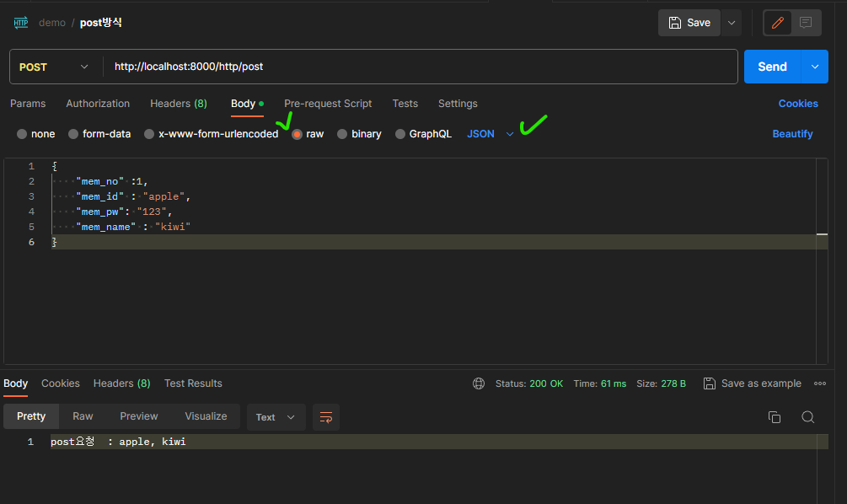The image size is (847, 504).
Task: Switch response view to Visualize
Action: coord(206,416)
